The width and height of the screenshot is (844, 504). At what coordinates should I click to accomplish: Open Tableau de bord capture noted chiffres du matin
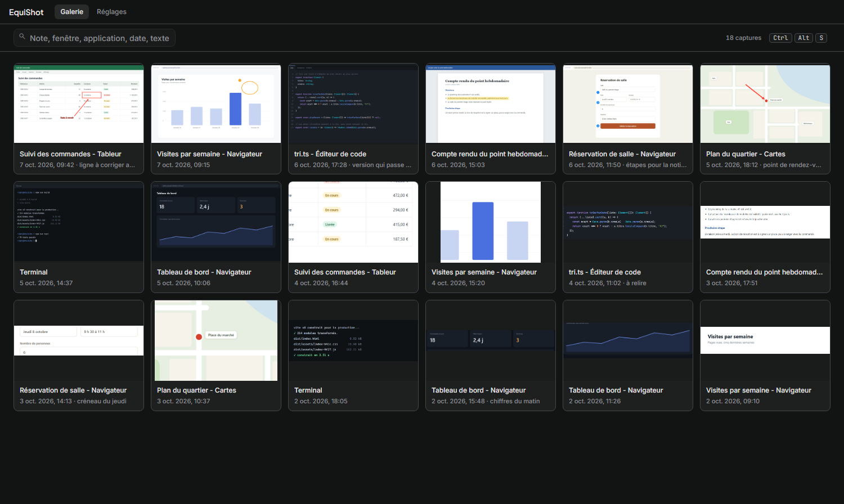[x=491, y=355]
